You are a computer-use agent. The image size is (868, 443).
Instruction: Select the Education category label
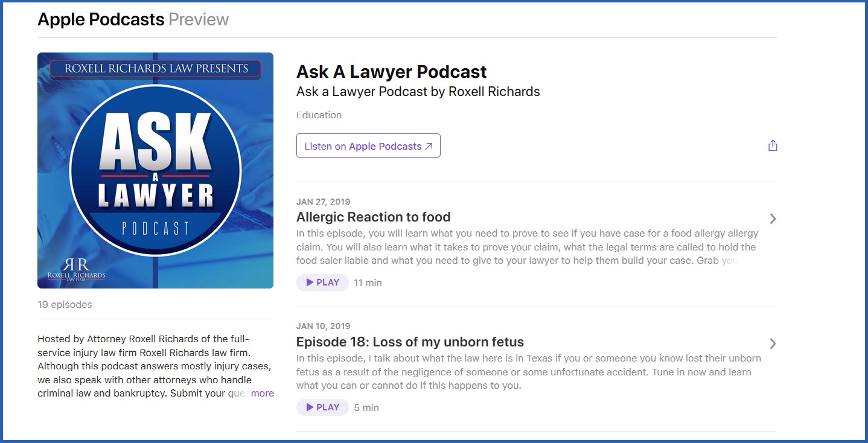coord(319,115)
